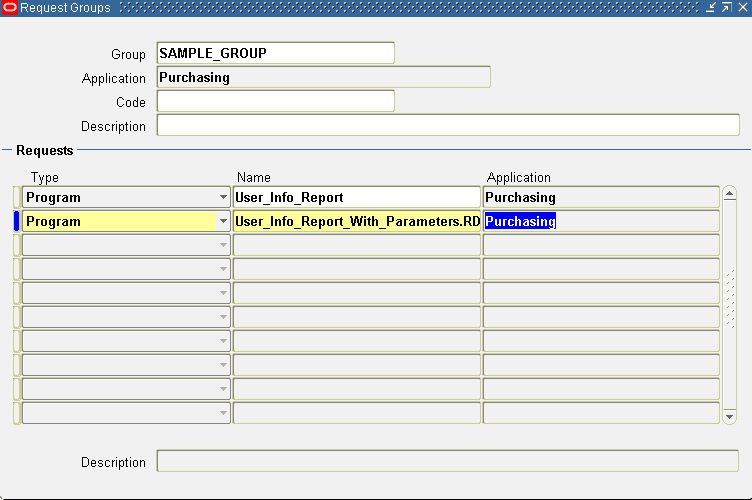Viewport: 752px width, 500px height.
Task: Minimize the Request Groups window
Action: pyautogui.click(x=711, y=7)
